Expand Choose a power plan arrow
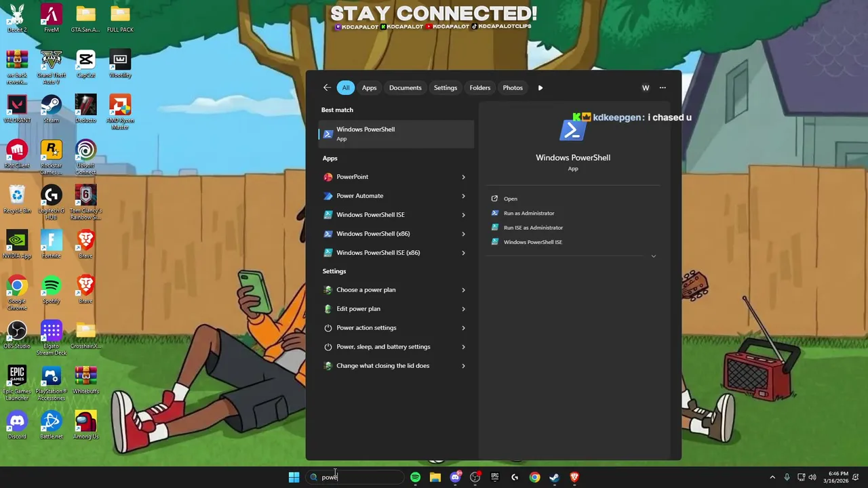868x488 pixels. (463, 290)
